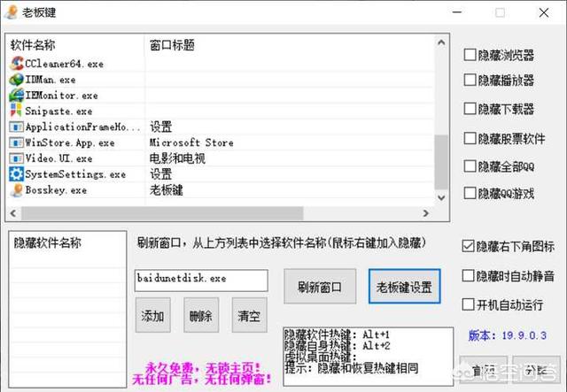Image resolution: width=567 pixels, height=392 pixels.
Task: Click the 清空 button
Action: pos(249,316)
